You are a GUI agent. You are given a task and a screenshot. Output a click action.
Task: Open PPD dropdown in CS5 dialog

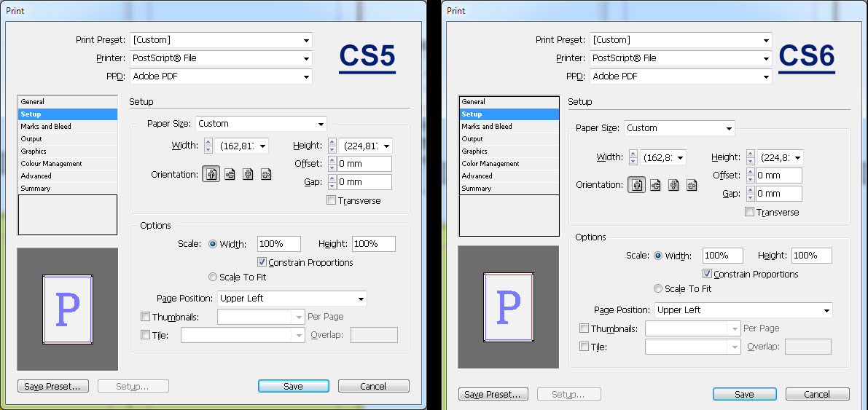(x=221, y=76)
